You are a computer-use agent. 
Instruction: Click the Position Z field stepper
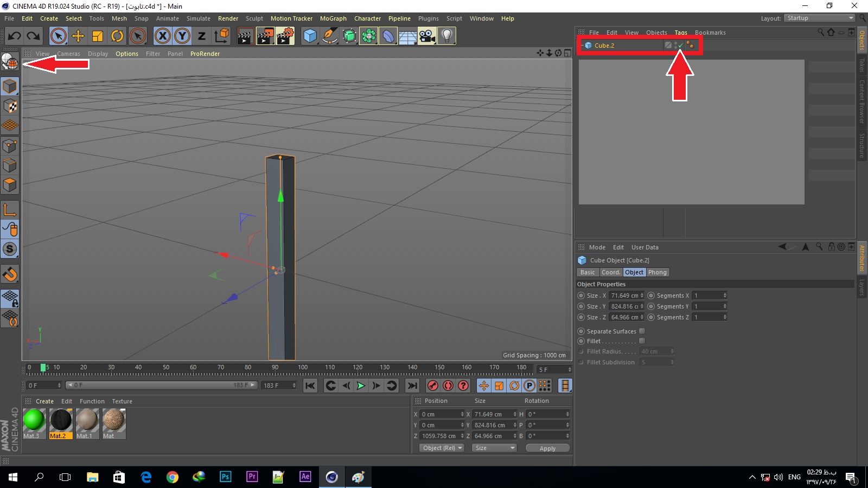pyautogui.click(x=462, y=436)
